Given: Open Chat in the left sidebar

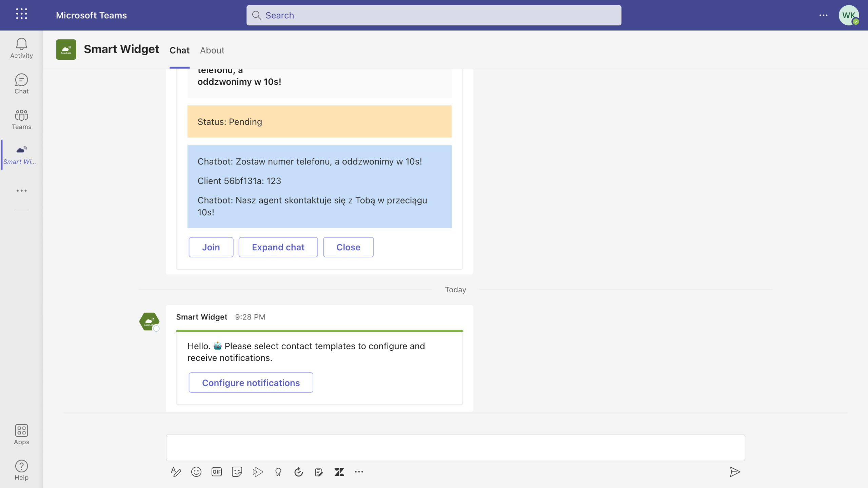Looking at the screenshot, I should [x=21, y=84].
